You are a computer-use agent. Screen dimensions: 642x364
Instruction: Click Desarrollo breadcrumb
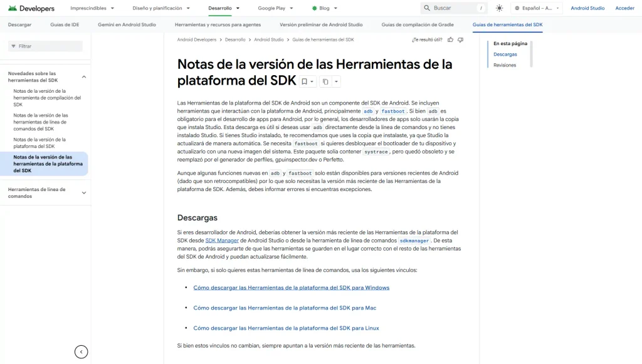[235, 39]
